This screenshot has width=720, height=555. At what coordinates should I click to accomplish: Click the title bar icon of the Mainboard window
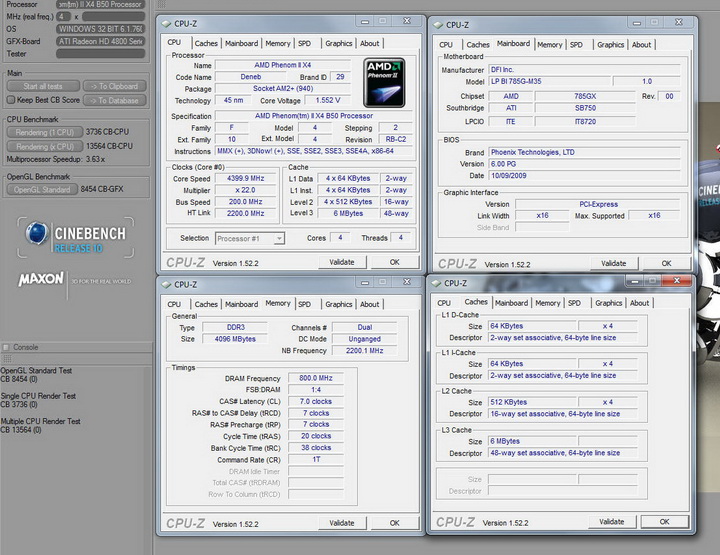[437, 25]
